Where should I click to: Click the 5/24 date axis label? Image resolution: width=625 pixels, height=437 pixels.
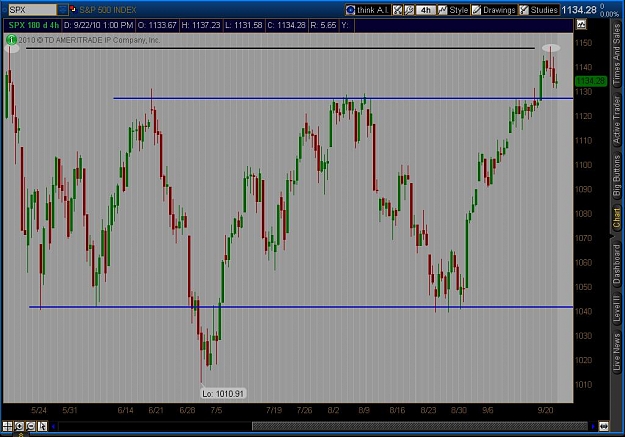click(39, 410)
